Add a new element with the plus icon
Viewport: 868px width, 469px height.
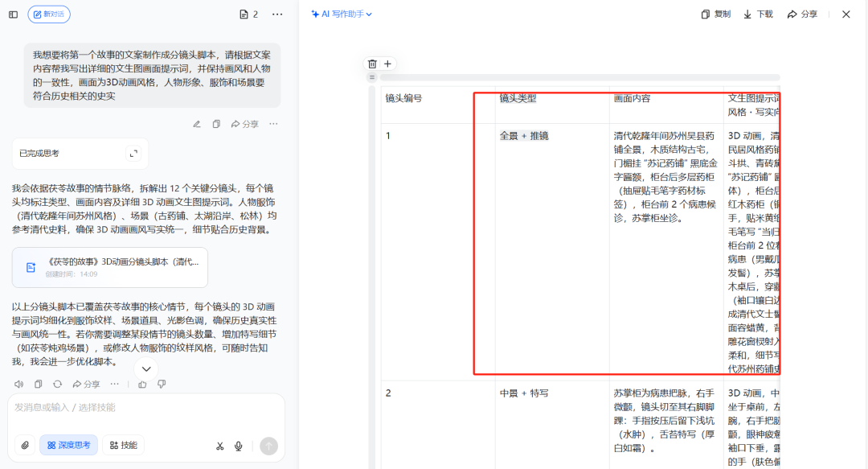coord(387,63)
